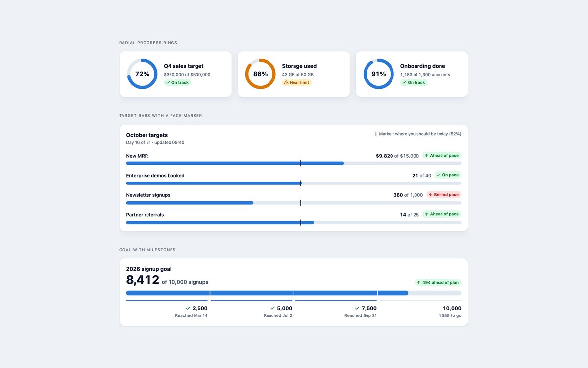
Task: Click Partner referrals "Ahead of pace" badge
Action: click(441, 214)
